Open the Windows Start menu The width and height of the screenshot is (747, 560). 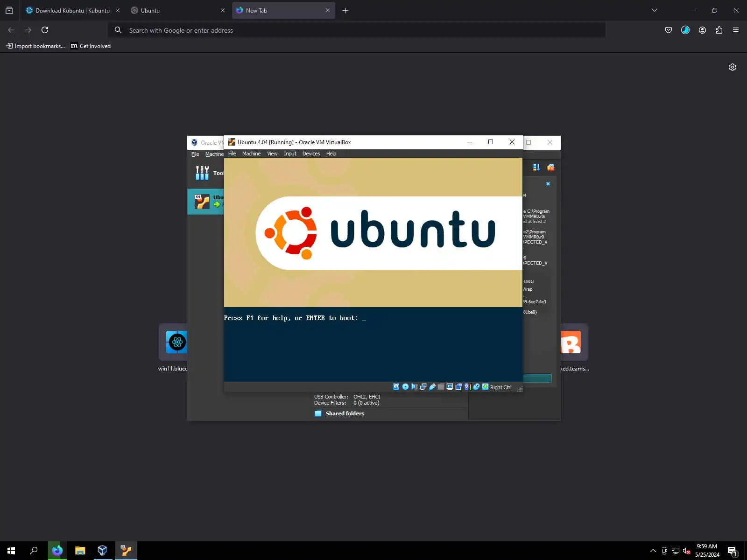click(11, 551)
